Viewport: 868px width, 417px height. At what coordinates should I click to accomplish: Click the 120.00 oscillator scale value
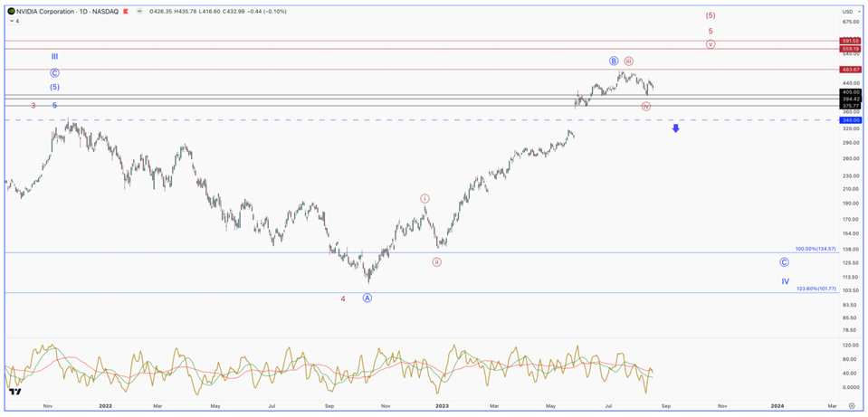851,346
